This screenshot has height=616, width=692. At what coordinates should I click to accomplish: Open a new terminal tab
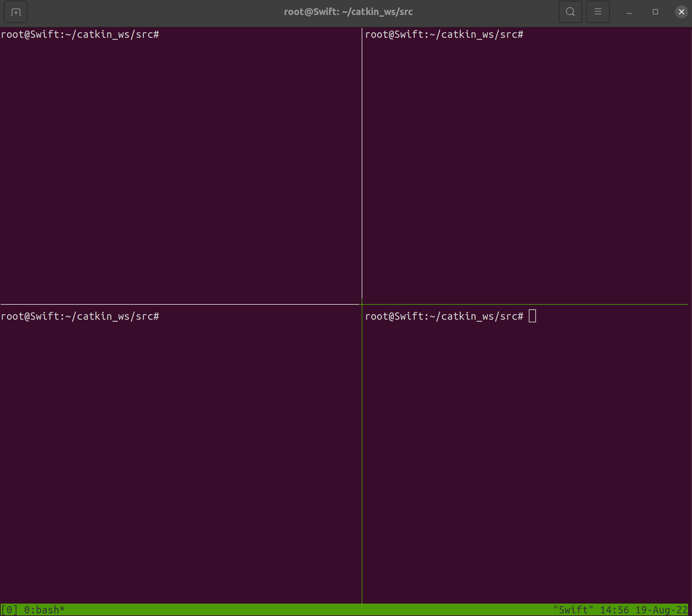[16, 12]
